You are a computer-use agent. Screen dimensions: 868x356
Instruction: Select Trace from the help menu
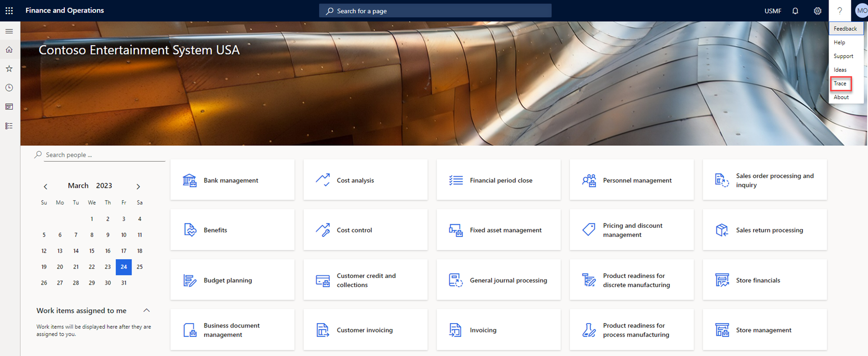(840, 84)
